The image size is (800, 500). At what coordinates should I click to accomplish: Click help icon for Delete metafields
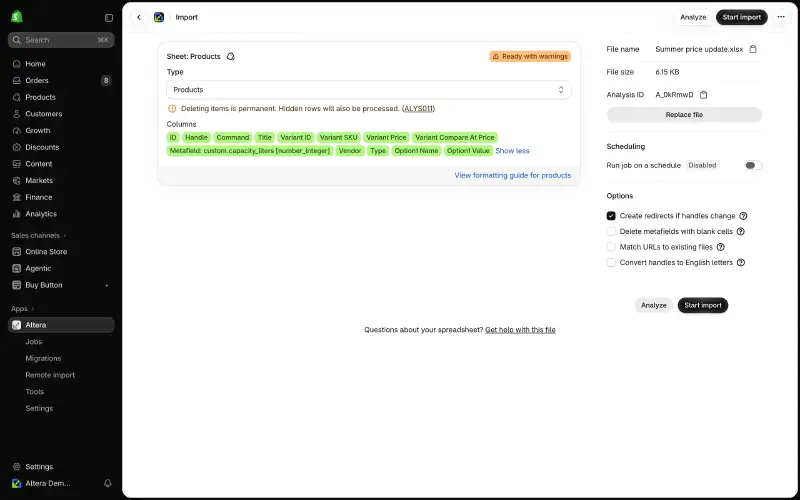pos(741,232)
